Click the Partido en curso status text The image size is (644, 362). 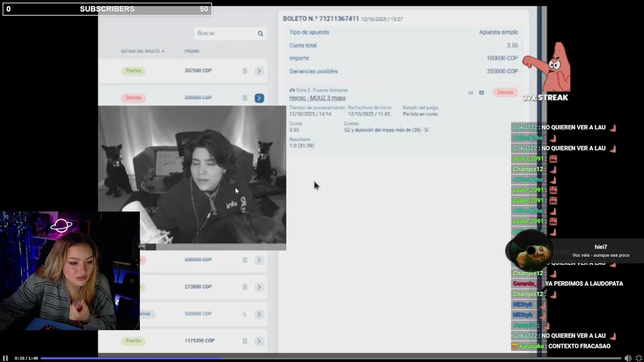click(x=420, y=114)
